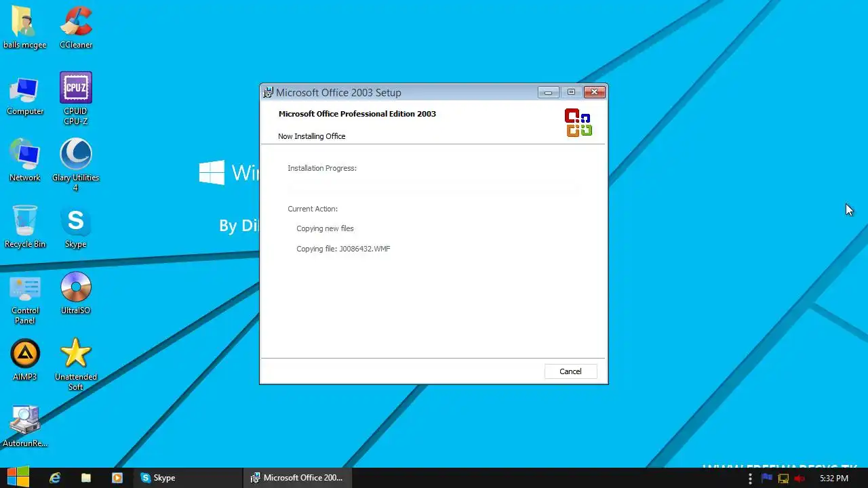Screen dimensions: 868x488
Task: Switch to Microsoft Office 200... taskbar button
Action: pos(298,478)
